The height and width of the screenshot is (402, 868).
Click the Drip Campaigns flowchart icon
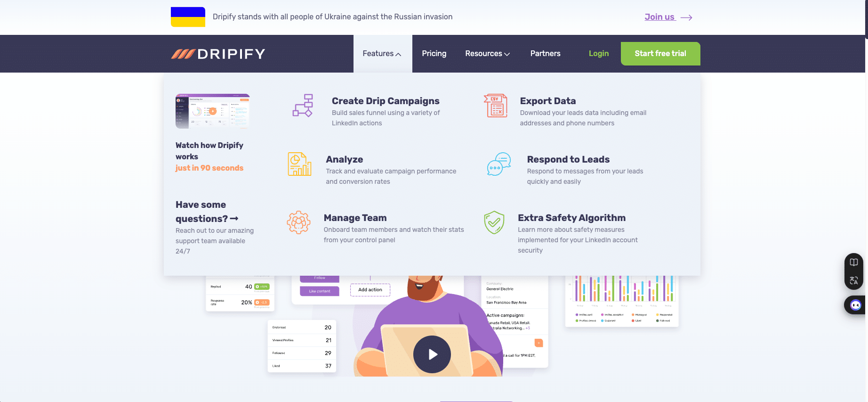[x=303, y=106]
